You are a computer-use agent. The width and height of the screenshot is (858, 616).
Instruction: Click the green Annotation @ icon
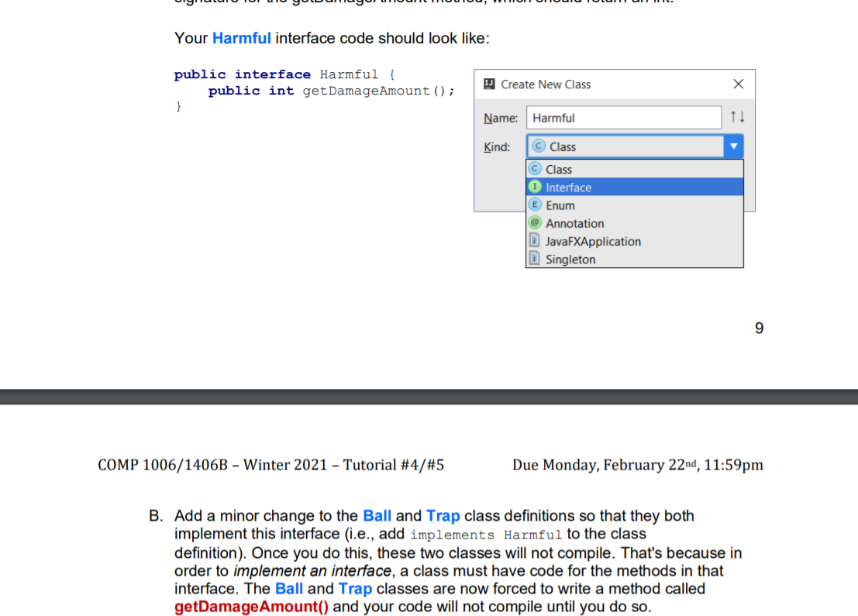tap(533, 223)
